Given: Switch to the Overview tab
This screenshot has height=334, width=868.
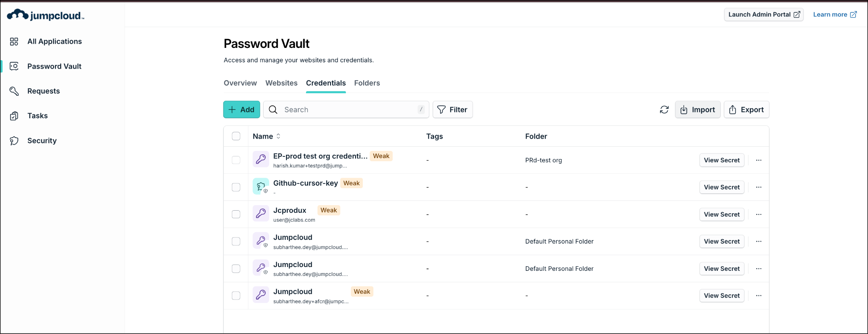Looking at the screenshot, I should coord(240,83).
